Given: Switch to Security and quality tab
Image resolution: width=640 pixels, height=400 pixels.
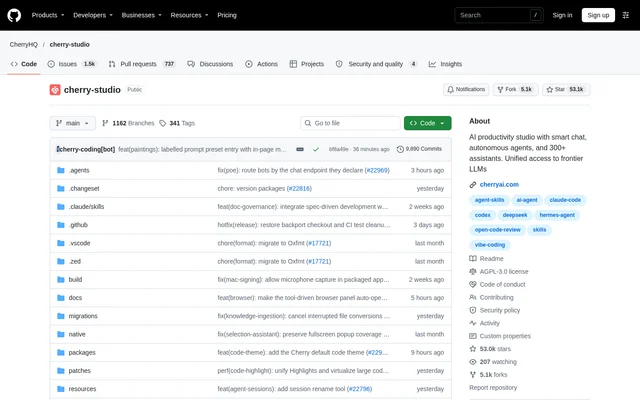Looking at the screenshot, I should [376, 64].
